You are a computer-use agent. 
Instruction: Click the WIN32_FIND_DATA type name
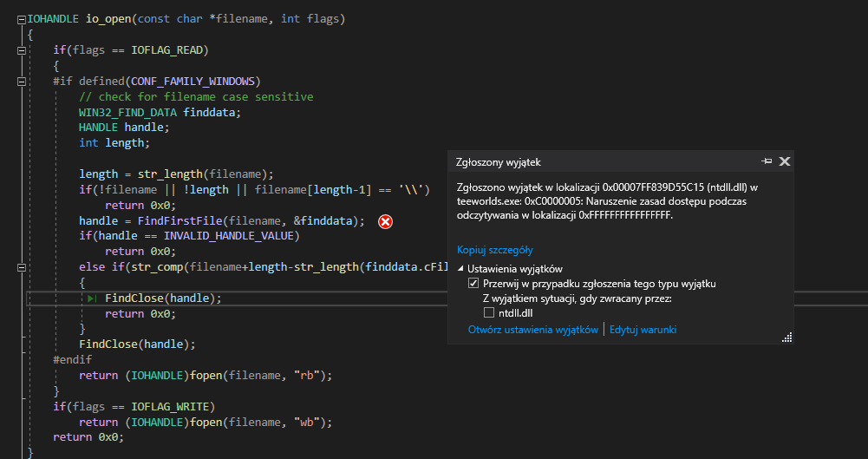[x=127, y=113]
